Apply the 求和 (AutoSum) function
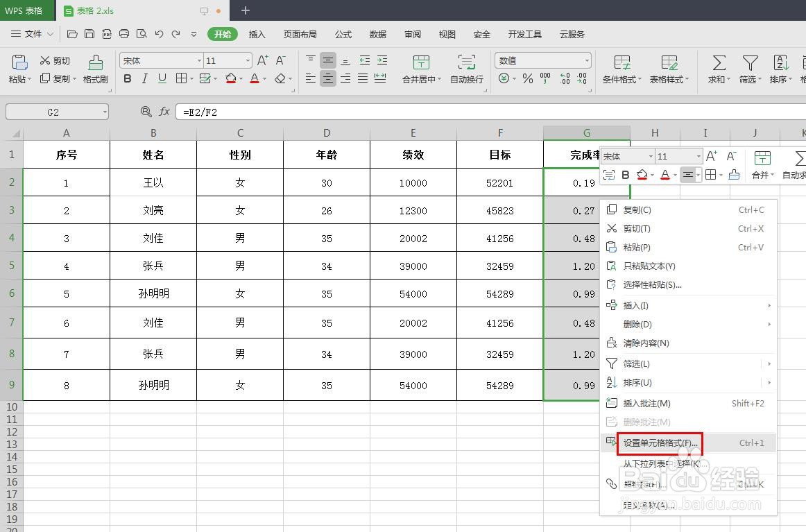The height and width of the screenshot is (532, 806). [717, 69]
